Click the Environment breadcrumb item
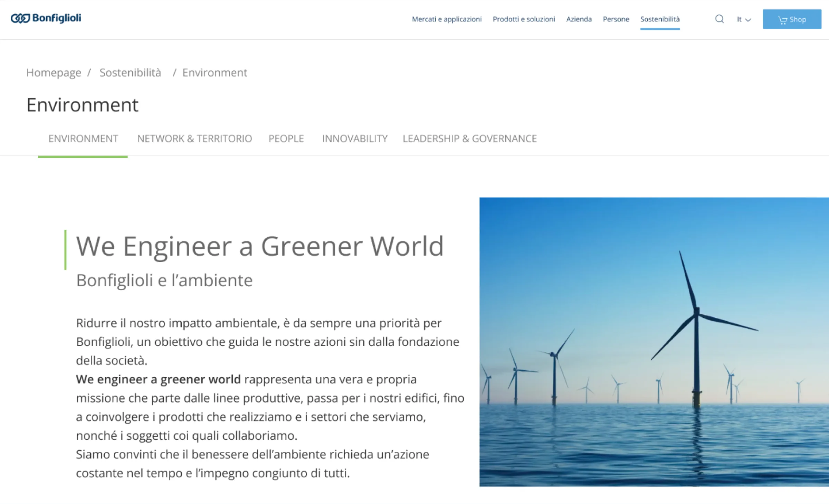Image resolution: width=829 pixels, height=504 pixels. point(215,73)
